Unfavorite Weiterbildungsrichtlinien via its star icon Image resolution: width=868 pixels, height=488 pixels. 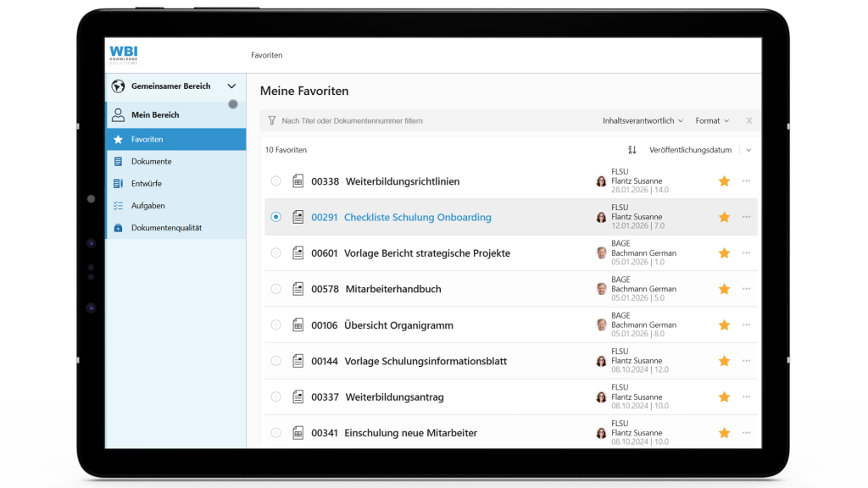pos(724,181)
